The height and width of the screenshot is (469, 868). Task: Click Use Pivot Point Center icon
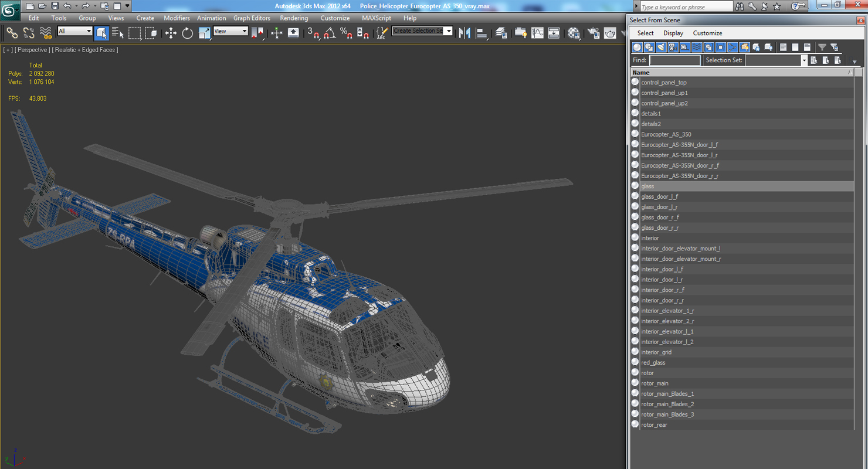(257, 33)
